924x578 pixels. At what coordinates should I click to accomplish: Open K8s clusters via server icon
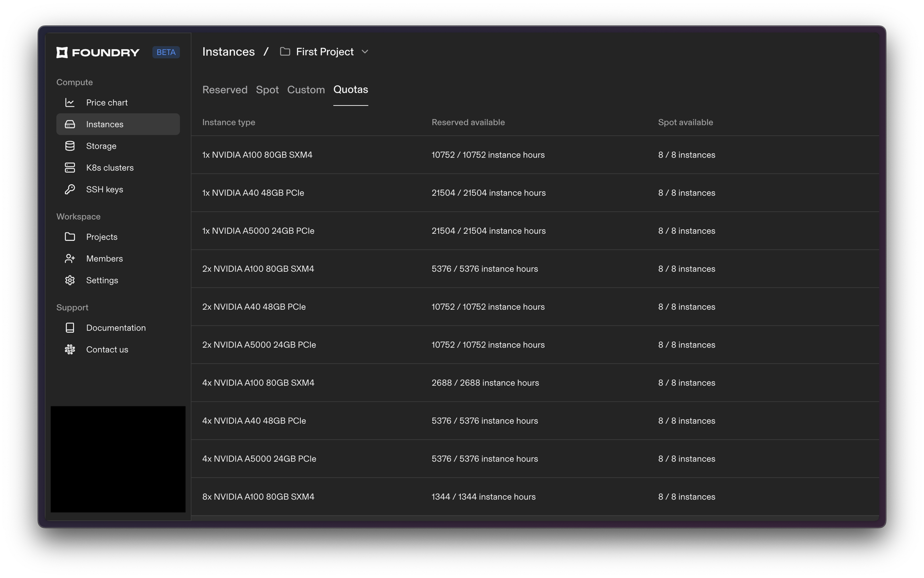[70, 168]
